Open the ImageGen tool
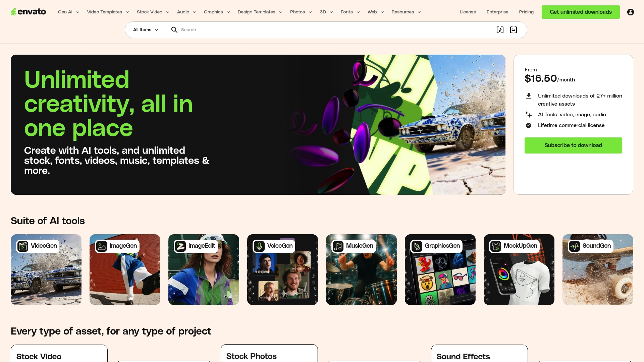 click(102, 246)
